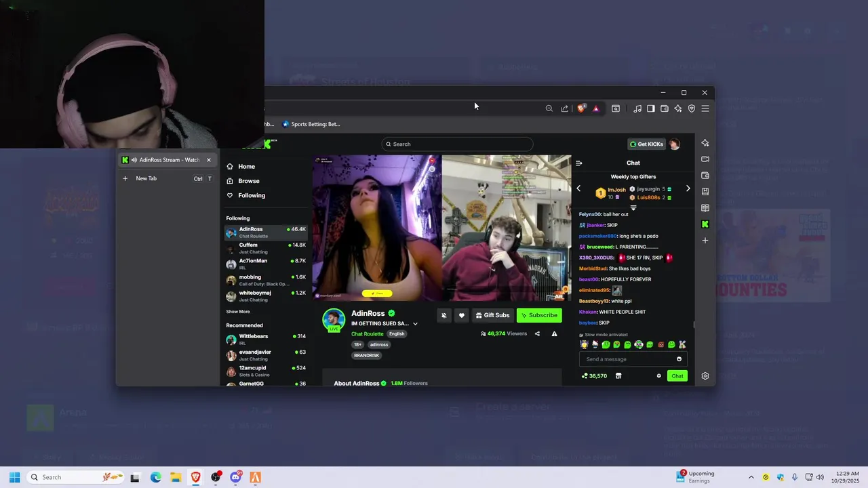Open the Kick shop icon below message box
The height and width of the screenshot is (488, 868).
coord(618,376)
